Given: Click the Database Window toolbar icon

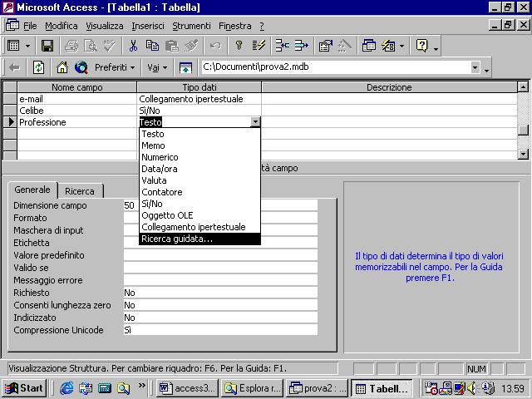Looking at the screenshot, I should pyautogui.click(x=368, y=46).
